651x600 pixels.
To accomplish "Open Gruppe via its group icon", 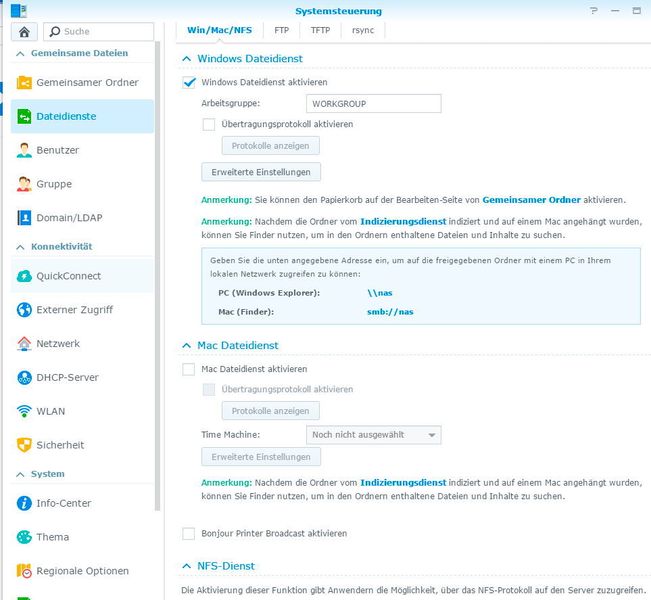I will [24, 184].
